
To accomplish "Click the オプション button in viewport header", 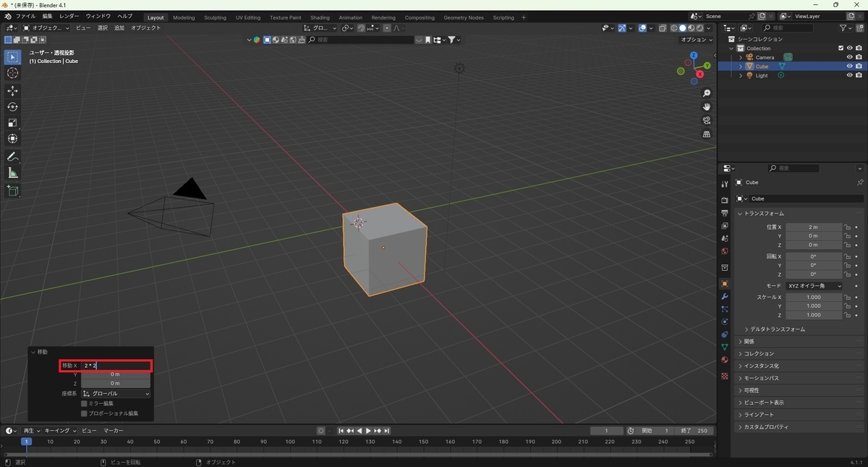I will (696, 40).
